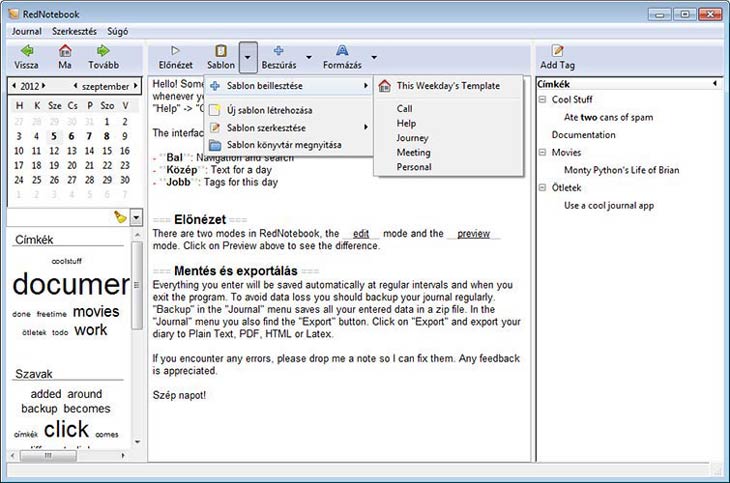730x483 pixels.
Task: Switch to Előnézet preview mode
Action: point(176,51)
